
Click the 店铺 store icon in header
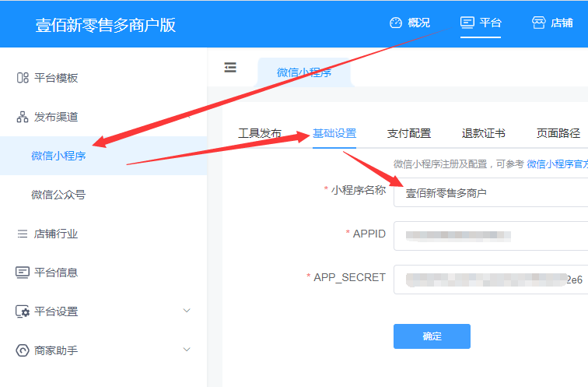coord(539,23)
